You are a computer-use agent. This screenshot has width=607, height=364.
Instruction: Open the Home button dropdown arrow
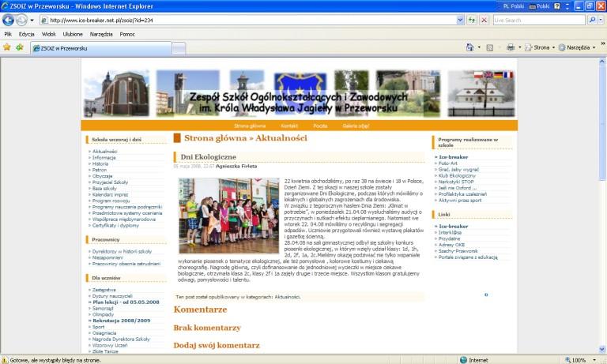pos(479,47)
